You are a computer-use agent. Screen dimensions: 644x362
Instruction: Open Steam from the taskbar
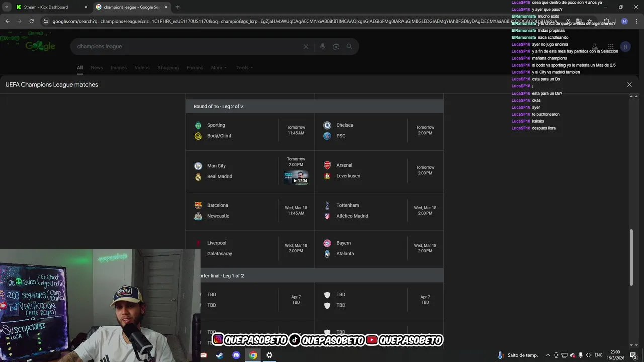tap(220, 355)
